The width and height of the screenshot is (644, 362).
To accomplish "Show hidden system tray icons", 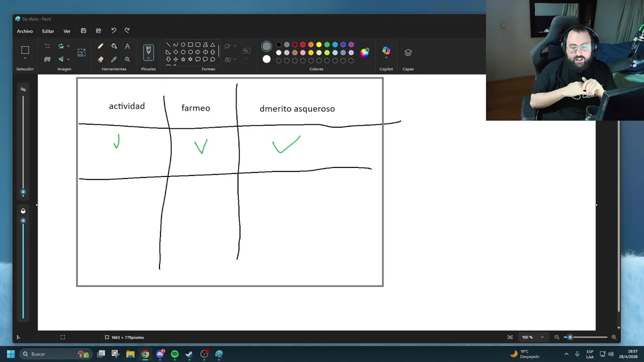I will pos(566,354).
